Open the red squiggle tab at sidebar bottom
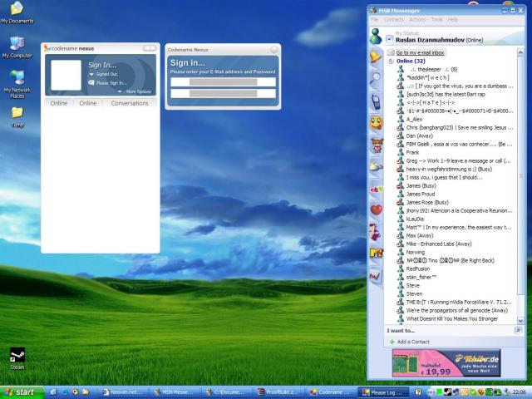532x399 pixels. (375, 277)
